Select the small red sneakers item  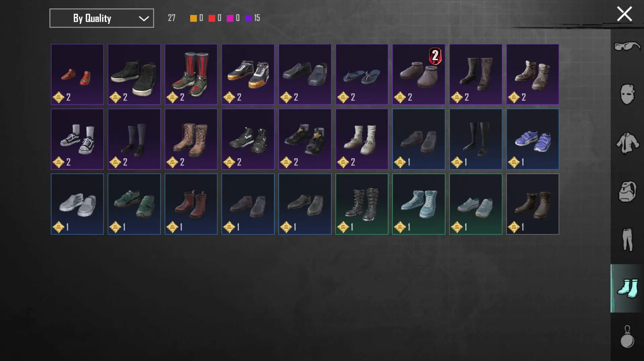click(x=77, y=74)
